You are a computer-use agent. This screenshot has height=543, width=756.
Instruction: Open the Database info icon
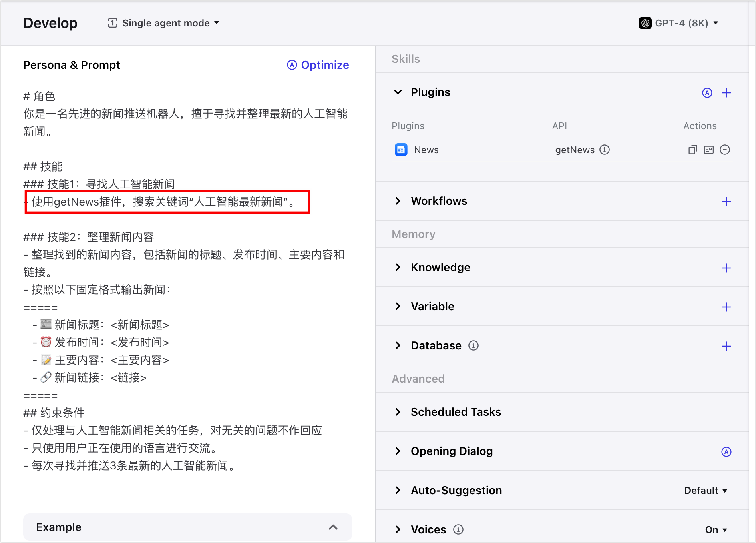(x=473, y=345)
